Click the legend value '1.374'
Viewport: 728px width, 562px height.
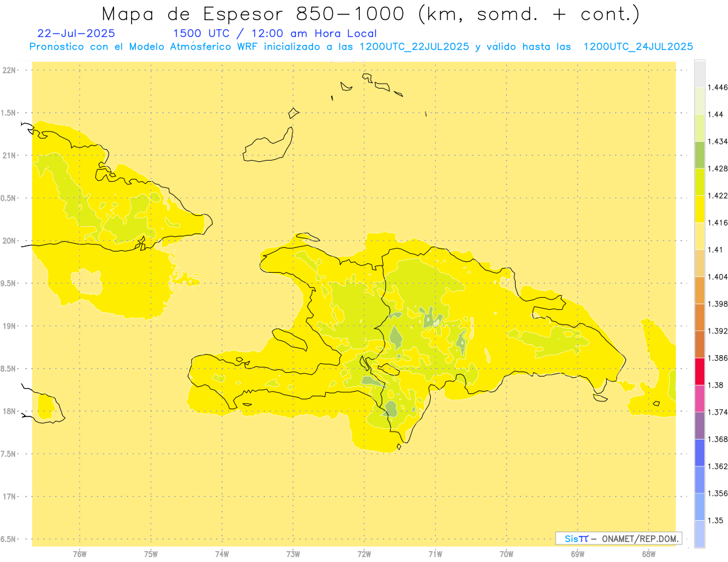coord(718,412)
